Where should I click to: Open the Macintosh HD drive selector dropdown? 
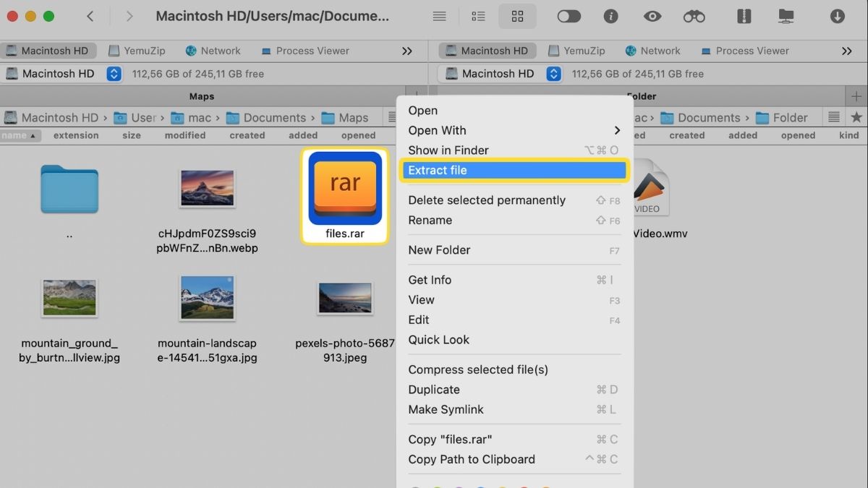click(x=114, y=73)
